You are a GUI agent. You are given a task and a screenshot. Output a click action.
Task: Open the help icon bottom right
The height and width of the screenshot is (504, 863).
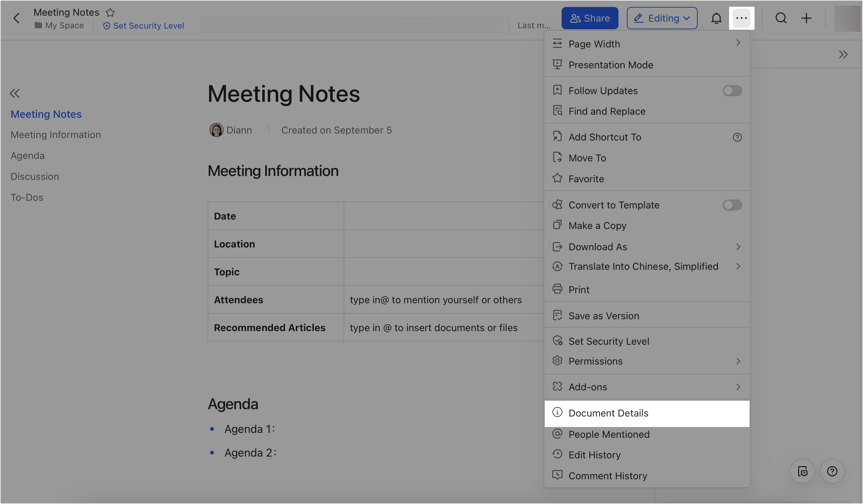tap(832, 471)
